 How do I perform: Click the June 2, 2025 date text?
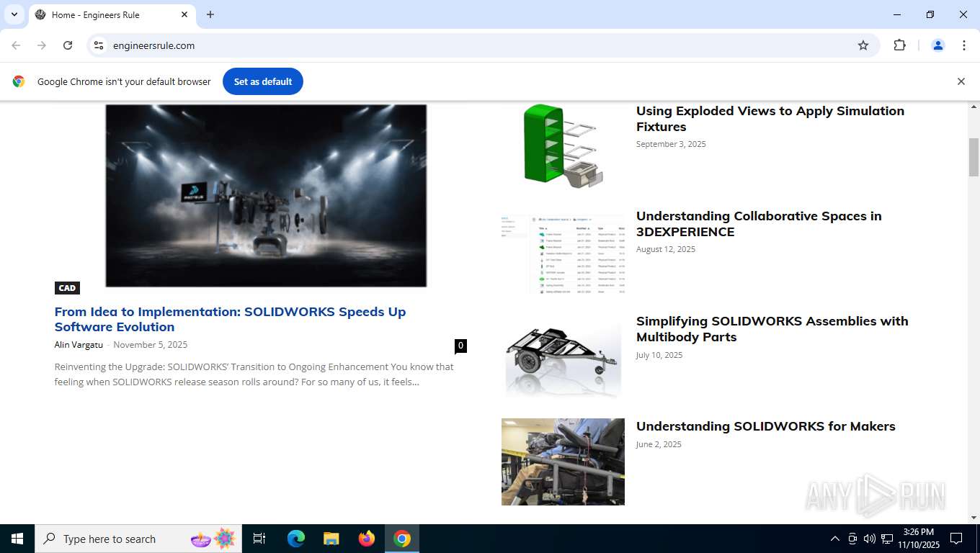(x=659, y=444)
